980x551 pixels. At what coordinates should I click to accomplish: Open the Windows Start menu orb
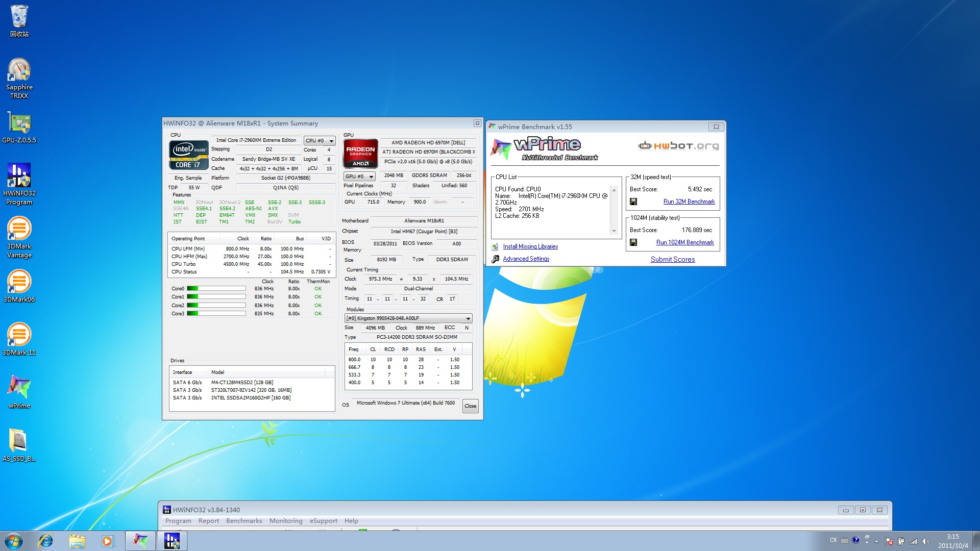14,541
